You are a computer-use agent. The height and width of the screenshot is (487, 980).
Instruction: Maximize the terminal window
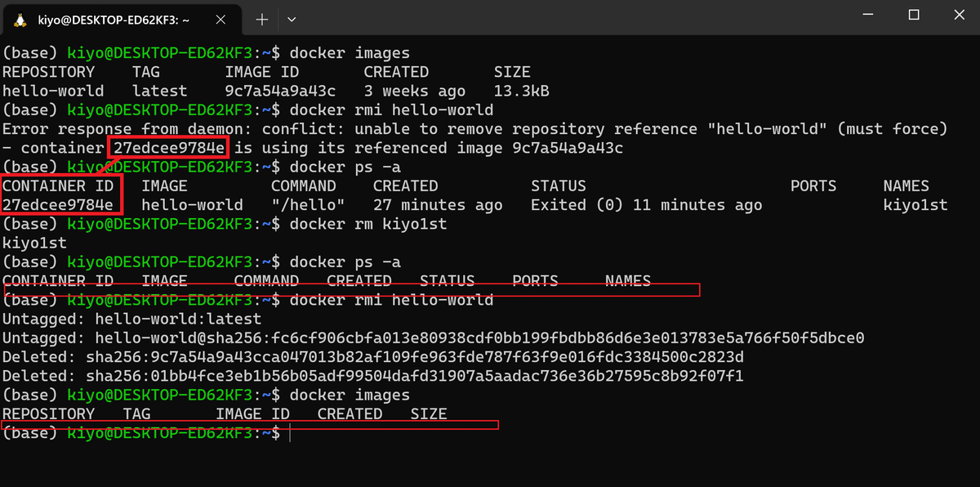(914, 15)
